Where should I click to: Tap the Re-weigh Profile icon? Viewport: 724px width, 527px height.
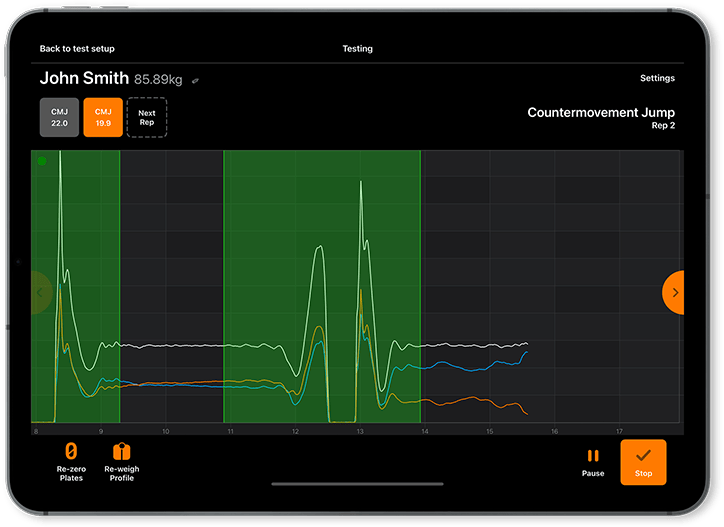click(121, 453)
